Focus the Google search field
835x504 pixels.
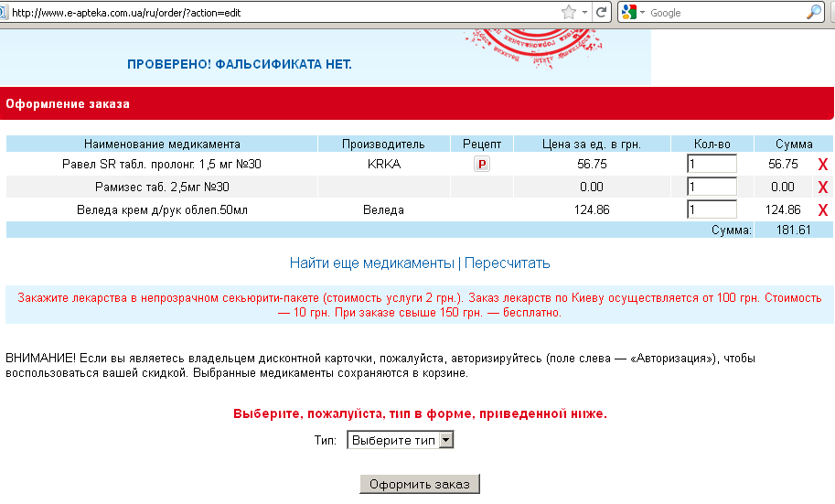[x=723, y=13]
